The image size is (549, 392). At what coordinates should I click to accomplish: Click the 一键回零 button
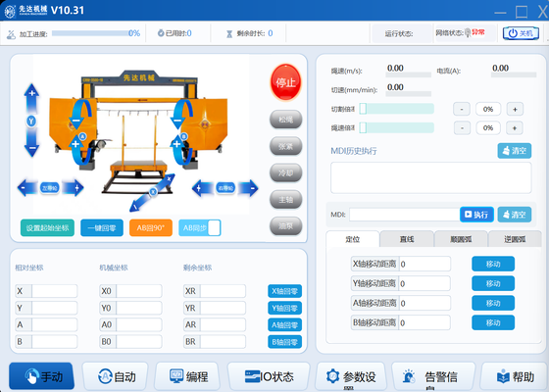(102, 227)
